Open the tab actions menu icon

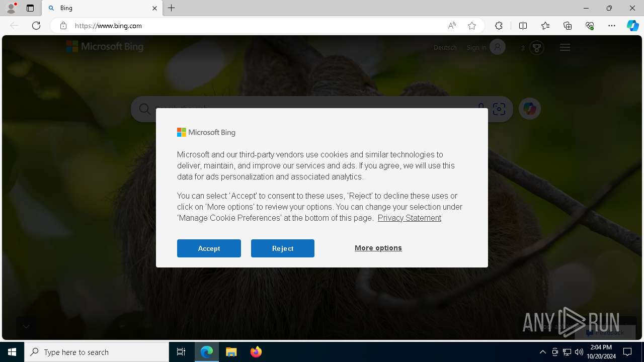tap(30, 8)
